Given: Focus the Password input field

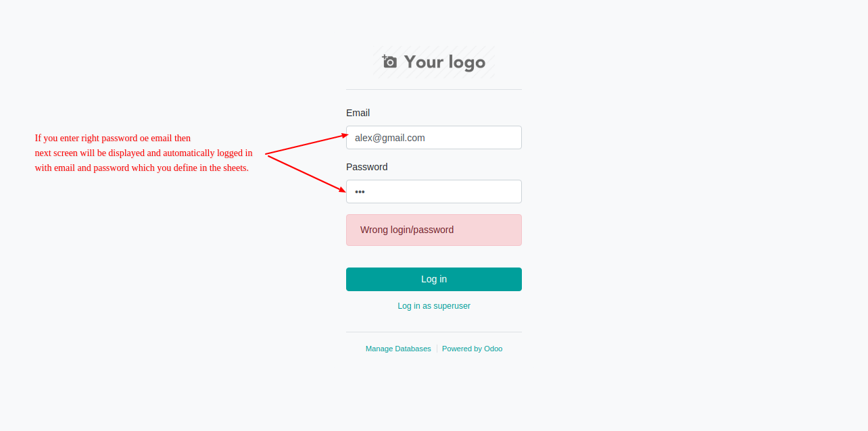Looking at the screenshot, I should pyautogui.click(x=434, y=191).
